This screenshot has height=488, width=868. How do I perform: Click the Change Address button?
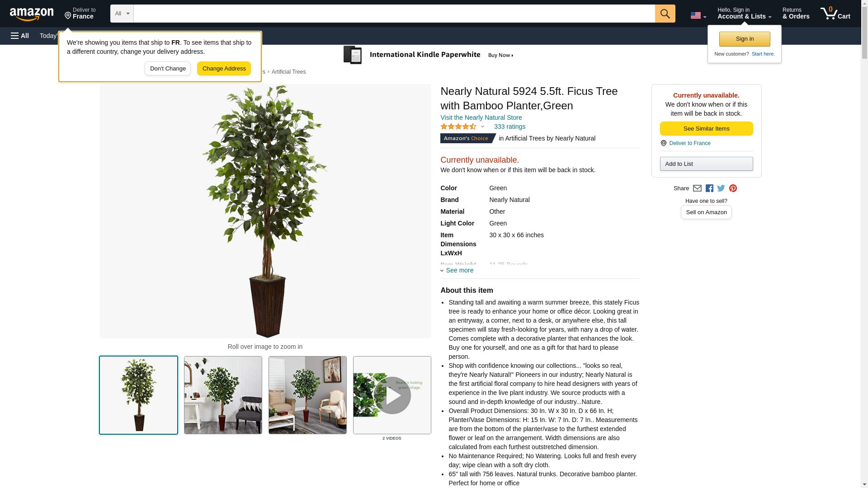(x=224, y=69)
